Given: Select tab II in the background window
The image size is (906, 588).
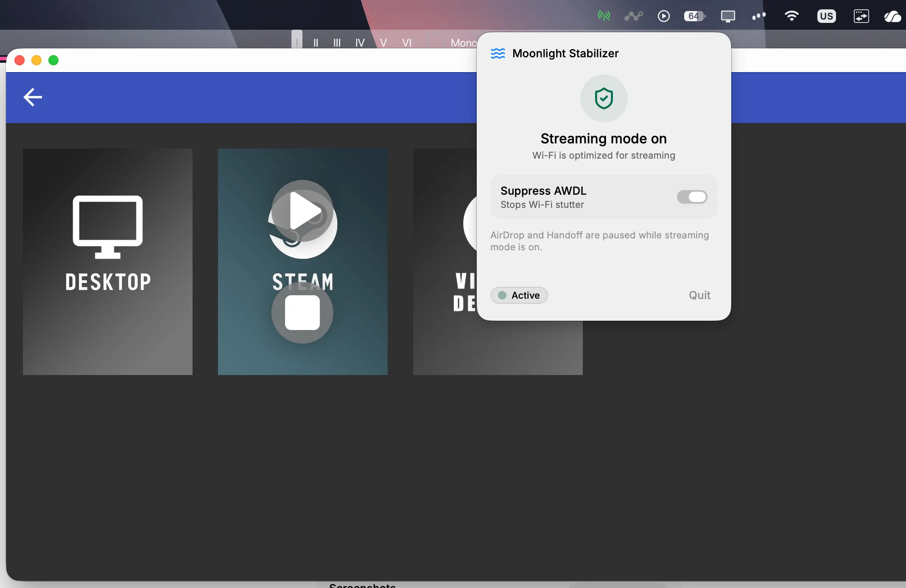Looking at the screenshot, I should click(x=316, y=42).
